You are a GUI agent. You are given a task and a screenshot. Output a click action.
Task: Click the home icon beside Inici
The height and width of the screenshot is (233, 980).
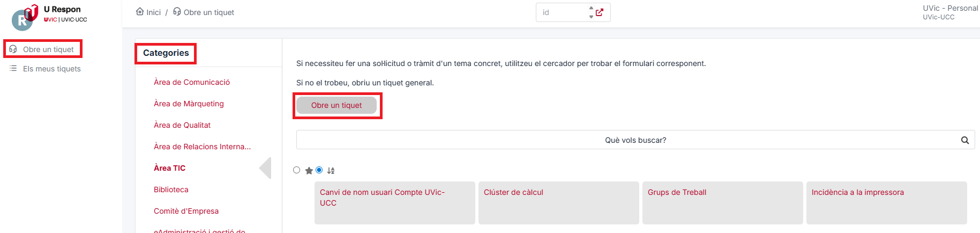(x=140, y=12)
